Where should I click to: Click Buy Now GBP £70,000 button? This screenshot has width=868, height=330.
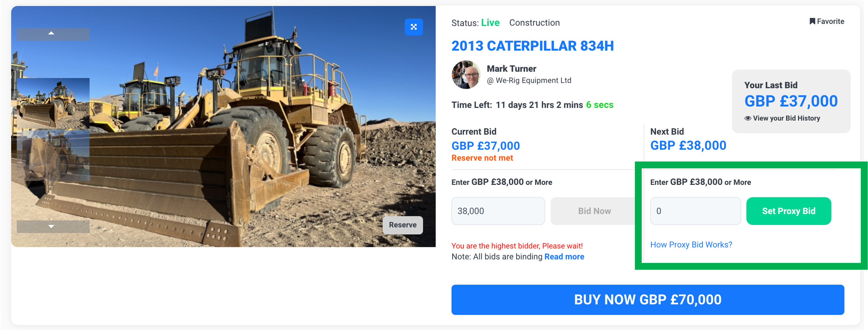pyautogui.click(x=647, y=300)
